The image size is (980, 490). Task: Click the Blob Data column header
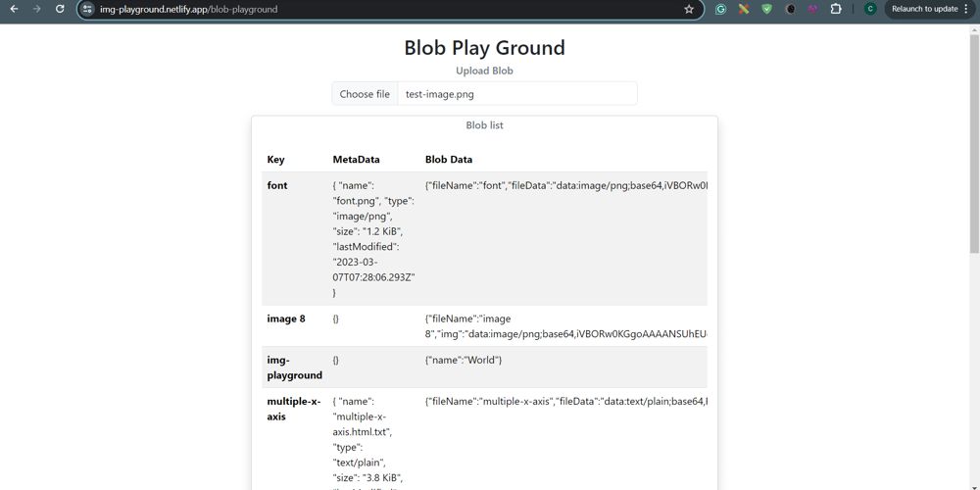(449, 159)
